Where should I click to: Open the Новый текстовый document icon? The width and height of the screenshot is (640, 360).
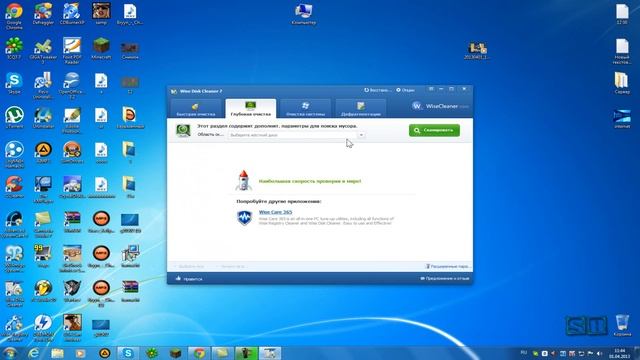(622, 51)
